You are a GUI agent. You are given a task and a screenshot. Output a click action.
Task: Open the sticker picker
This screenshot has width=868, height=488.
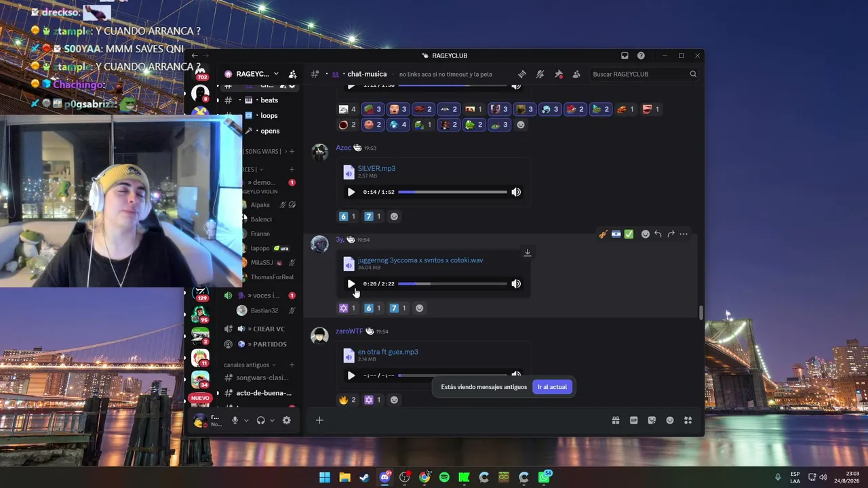click(x=652, y=420)
